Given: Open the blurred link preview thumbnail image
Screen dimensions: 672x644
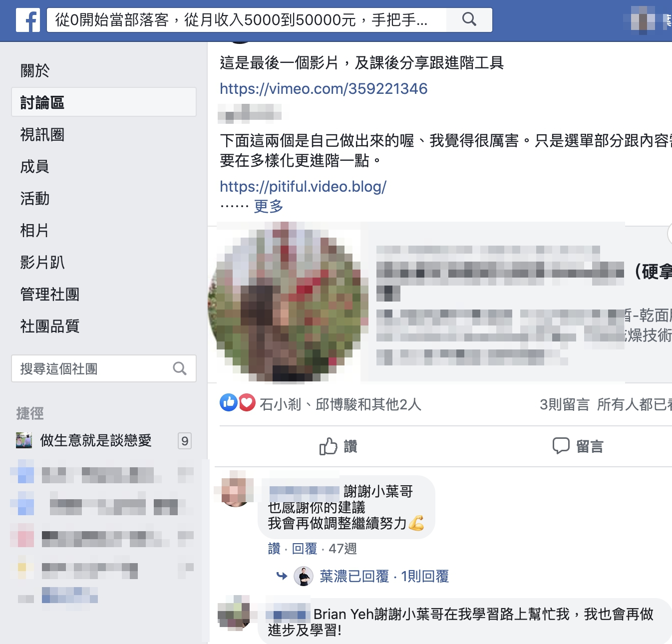Looking at the screenshot, I should click(288, 303).
